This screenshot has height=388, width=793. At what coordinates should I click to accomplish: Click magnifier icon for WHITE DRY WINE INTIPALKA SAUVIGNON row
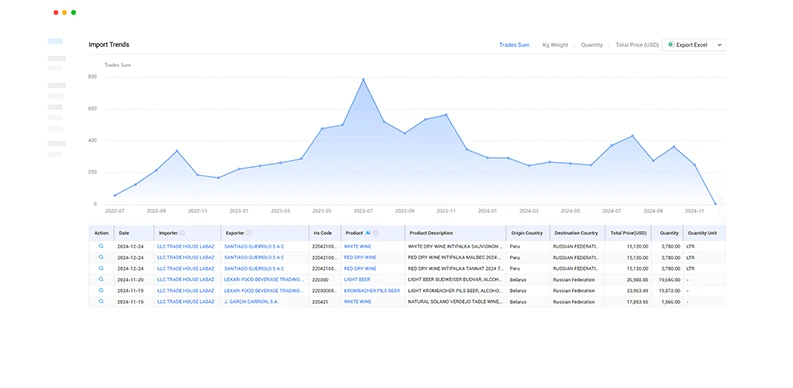click(101, 246)
